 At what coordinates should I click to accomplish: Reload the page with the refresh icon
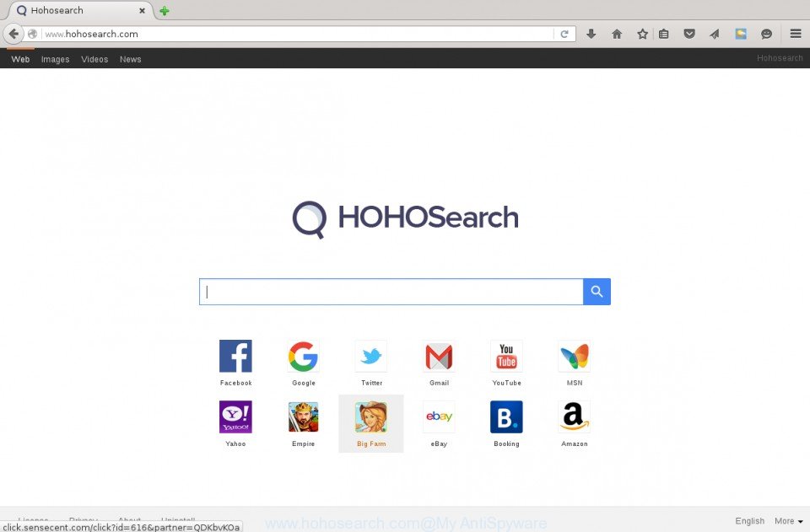pos(564,34)
